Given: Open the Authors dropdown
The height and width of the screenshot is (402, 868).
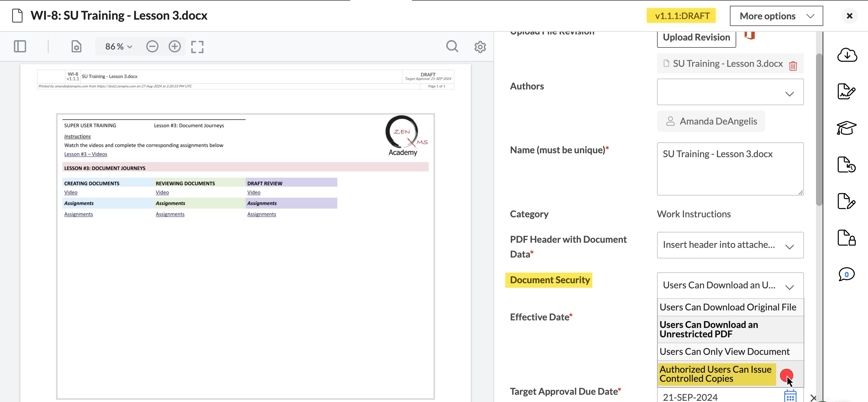Looking at the screenshot, I should pos(730,92).
